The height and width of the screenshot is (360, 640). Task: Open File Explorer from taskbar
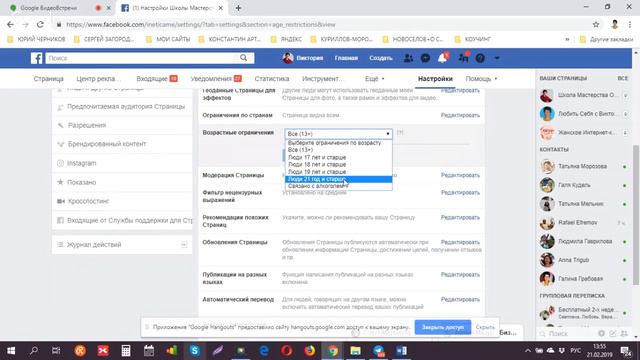pyautogui.click(x=356, y=351)
